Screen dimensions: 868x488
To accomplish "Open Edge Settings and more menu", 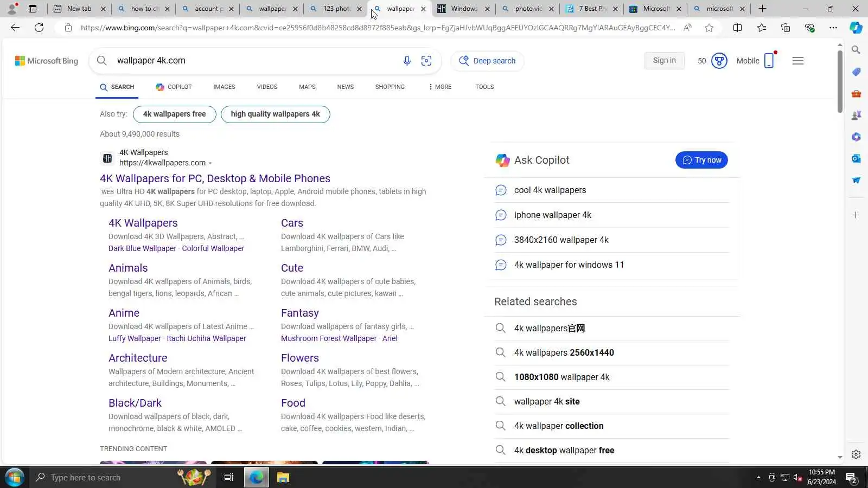I will (x=833, y=28).
